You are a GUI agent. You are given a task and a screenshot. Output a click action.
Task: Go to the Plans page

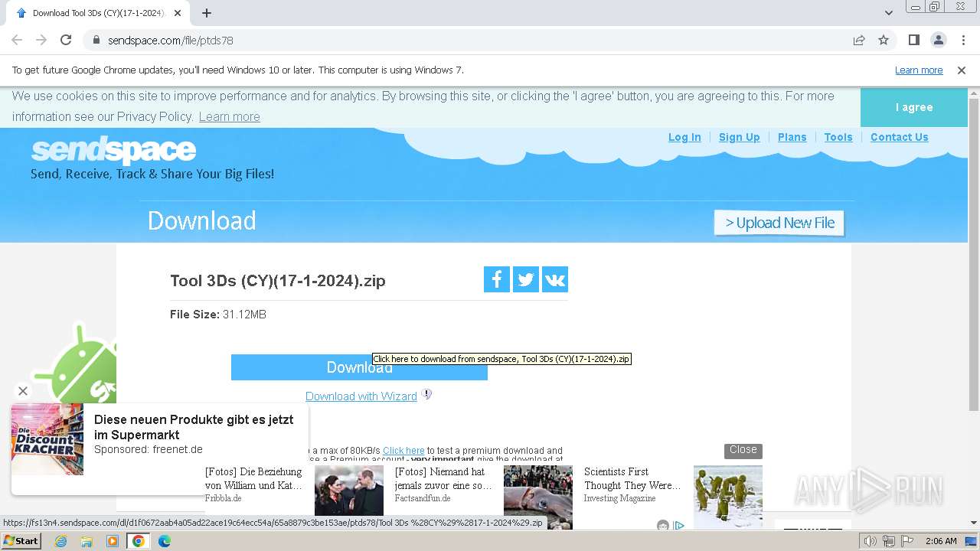click(792, 137)
